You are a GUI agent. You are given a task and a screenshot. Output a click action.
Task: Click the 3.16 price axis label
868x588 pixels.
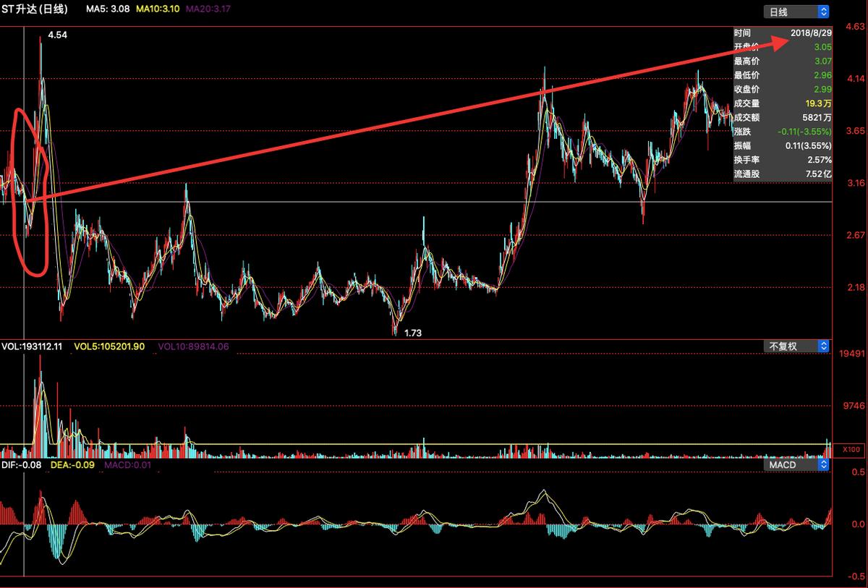854,183
